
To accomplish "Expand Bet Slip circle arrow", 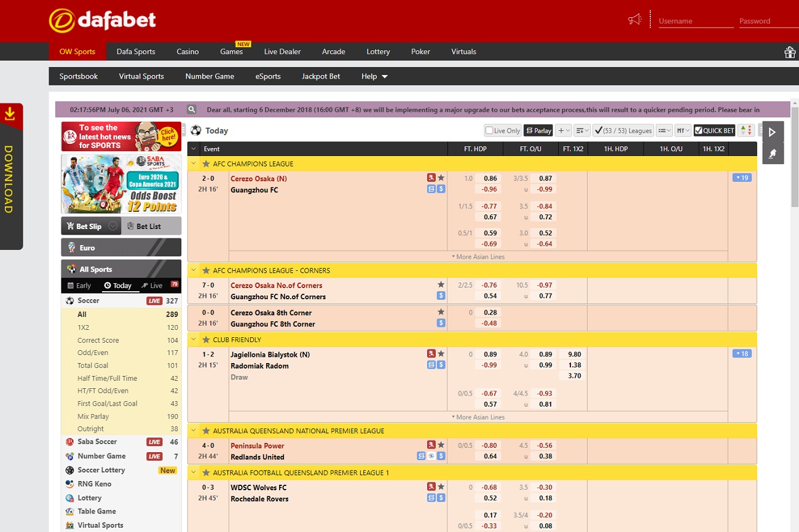I will coord(112,226).
